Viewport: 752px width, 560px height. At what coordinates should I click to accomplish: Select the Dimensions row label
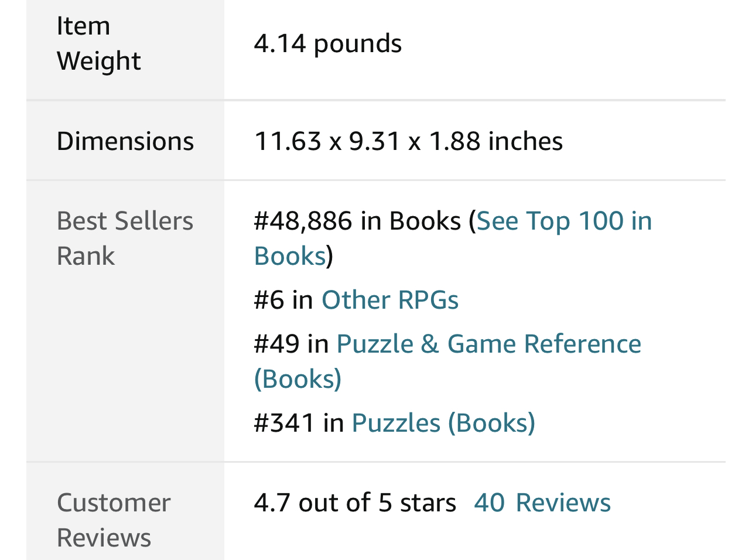pos(125,142)
